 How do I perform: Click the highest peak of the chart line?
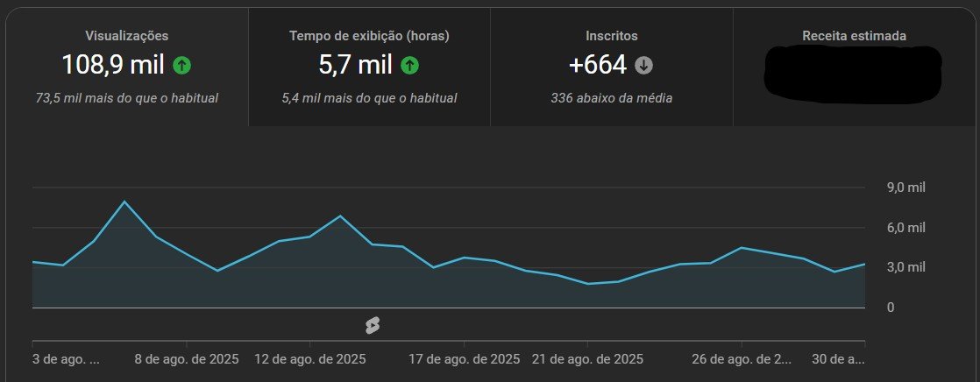point(124,202)
